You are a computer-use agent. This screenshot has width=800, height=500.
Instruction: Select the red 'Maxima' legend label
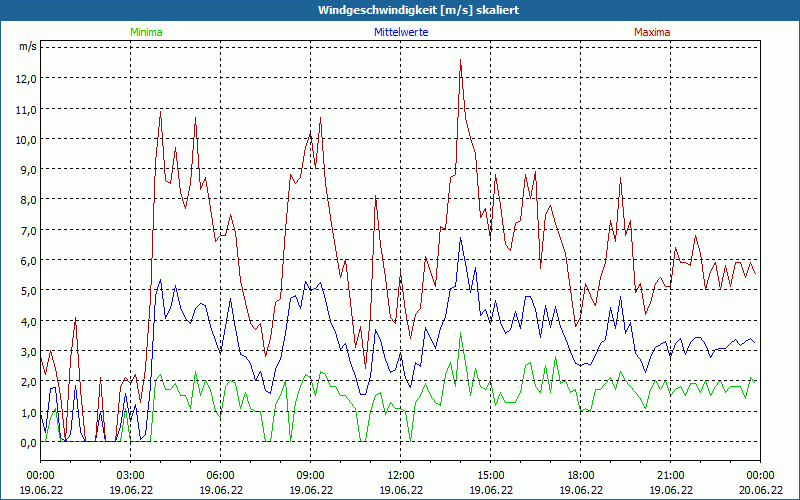click(652, 32)
